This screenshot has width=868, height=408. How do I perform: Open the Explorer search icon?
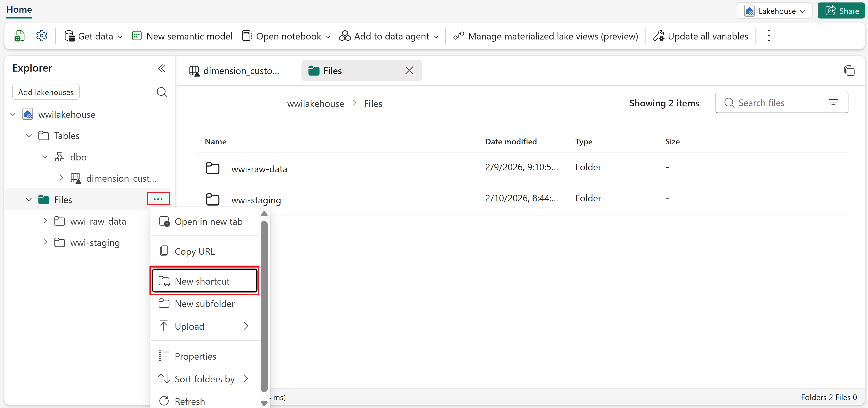[162, 92]
